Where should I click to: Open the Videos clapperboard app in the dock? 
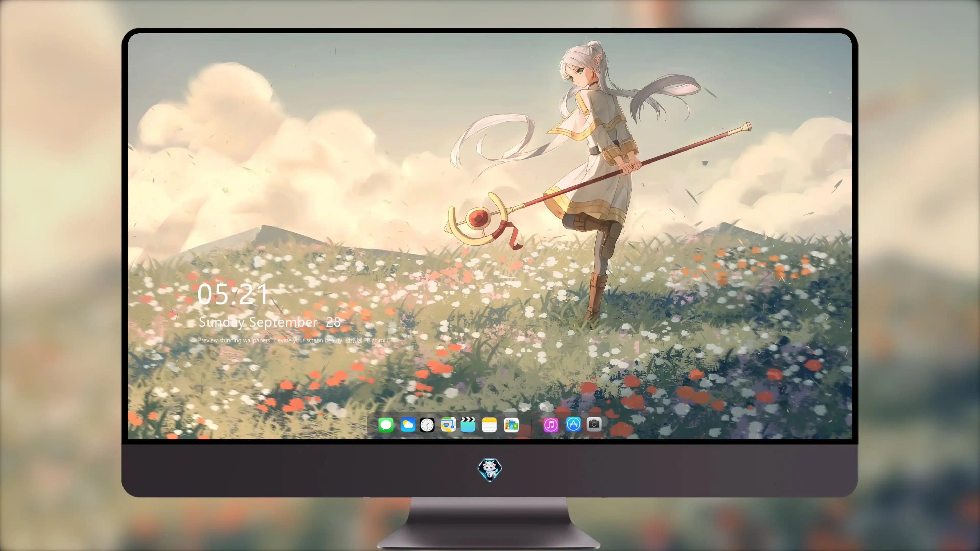468,424
